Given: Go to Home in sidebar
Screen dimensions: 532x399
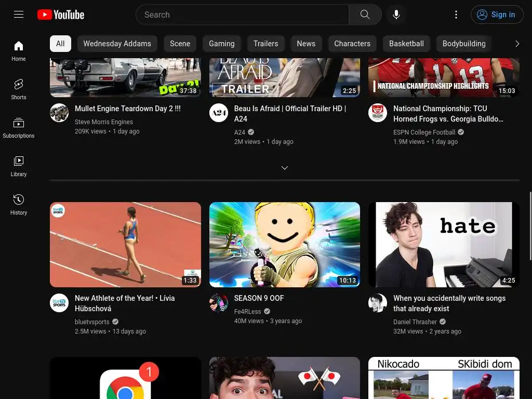Looking at the screenshot, I should pos(19,51).
